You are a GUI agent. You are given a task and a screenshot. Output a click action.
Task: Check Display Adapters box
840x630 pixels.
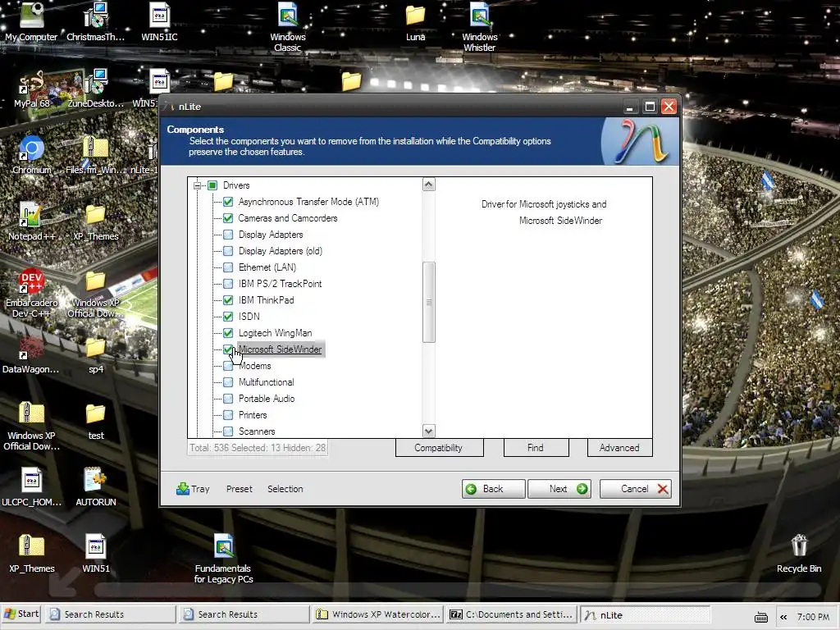pos(228,235)
